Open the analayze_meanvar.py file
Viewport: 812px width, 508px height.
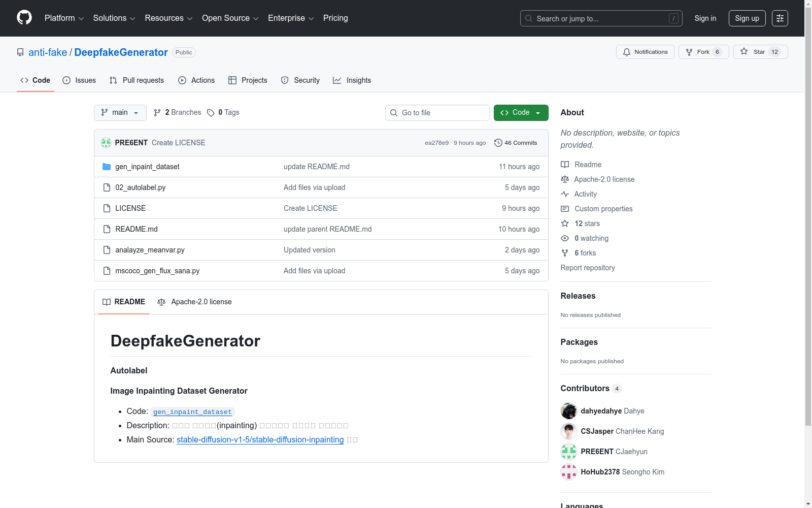(x=150, y=250)
